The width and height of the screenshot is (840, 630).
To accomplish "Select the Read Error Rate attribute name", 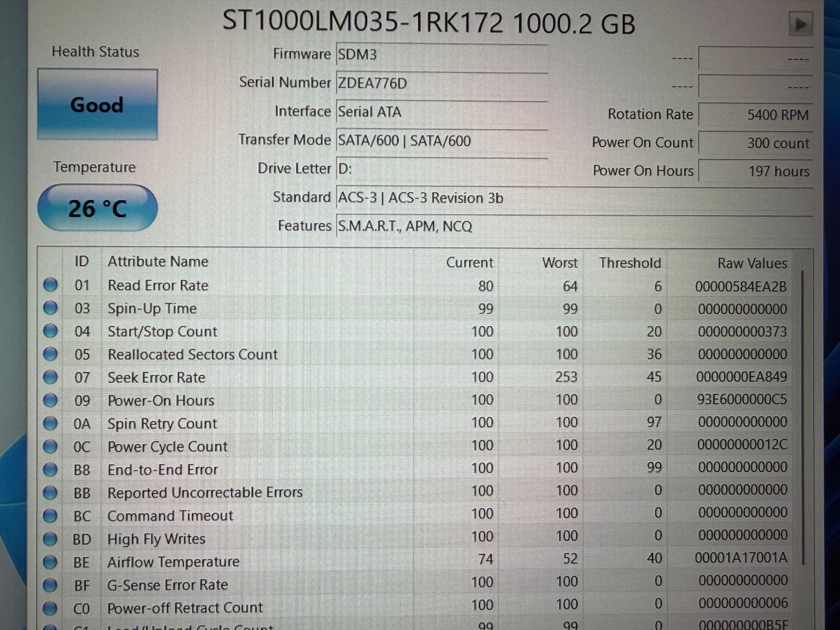I will point(158,286).
